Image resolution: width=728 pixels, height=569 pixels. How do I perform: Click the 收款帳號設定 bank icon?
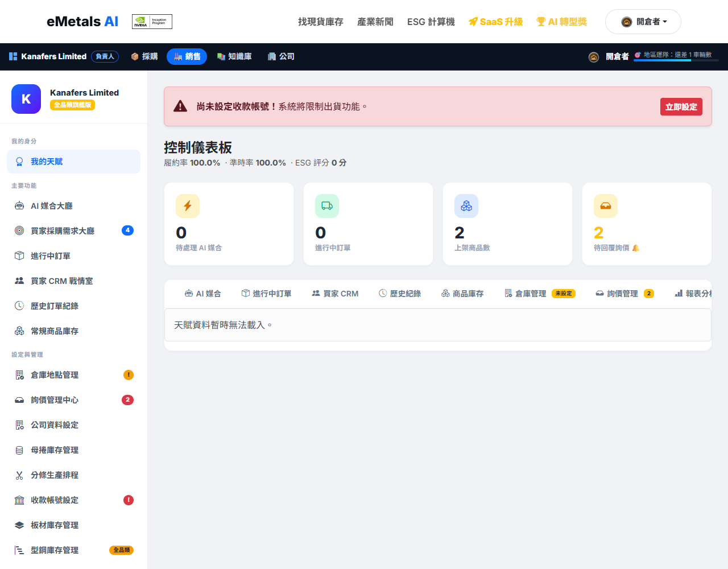[x=19, y=500]
